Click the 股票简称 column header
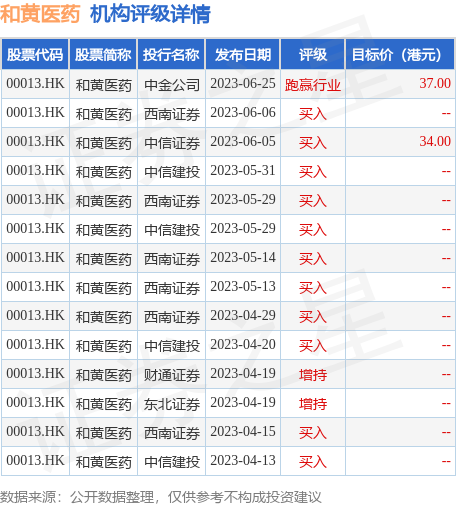The image size is (456, 506). (x=103, y=54)
